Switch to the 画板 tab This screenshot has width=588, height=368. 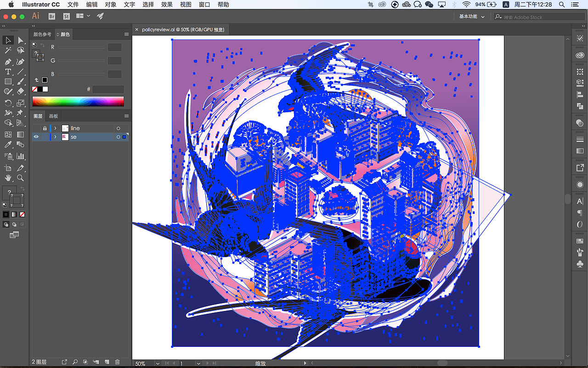click(x=54, y=116)
